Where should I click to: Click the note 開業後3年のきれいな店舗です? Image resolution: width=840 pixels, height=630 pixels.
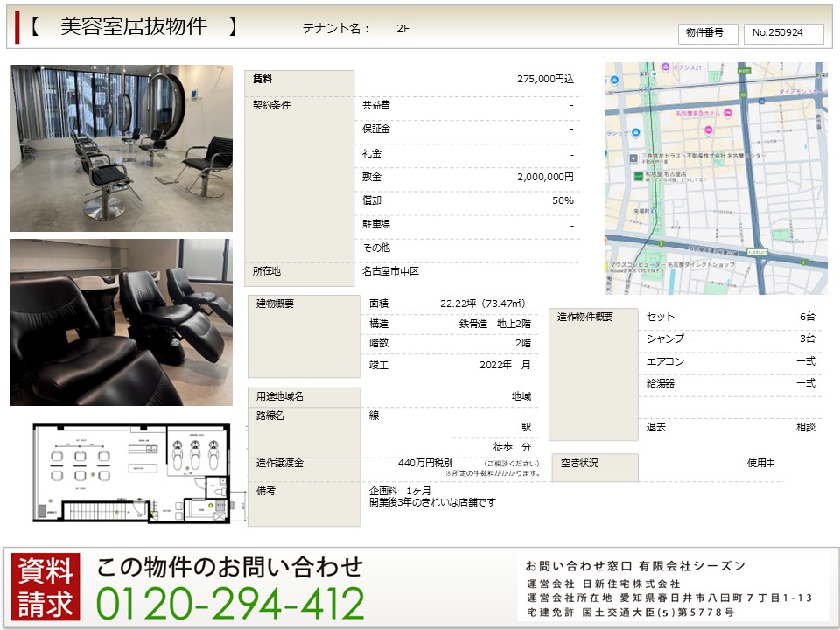click(432, 502)
